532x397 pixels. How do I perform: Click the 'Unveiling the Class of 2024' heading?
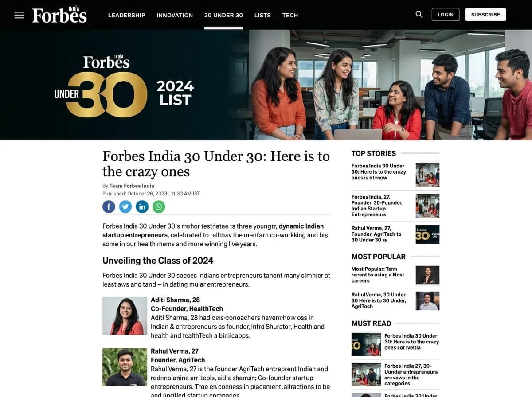[158, 261]
